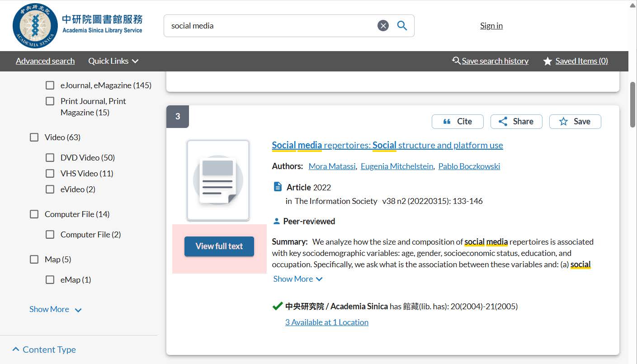
Task: Enable the eJournal, eMagazine filter
Action: (50, 85)
